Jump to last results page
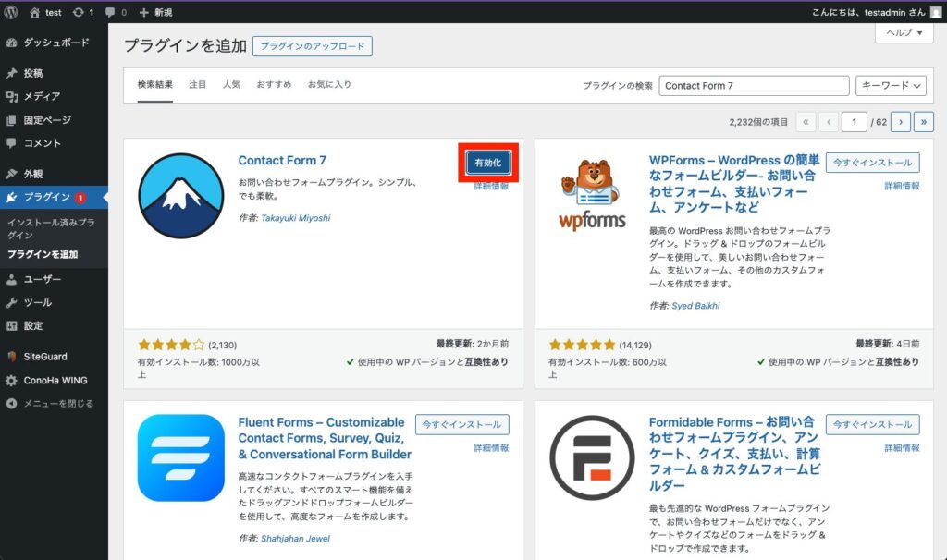Image resolution: width=947 pixels, height=560 pixels. point(924,122)
